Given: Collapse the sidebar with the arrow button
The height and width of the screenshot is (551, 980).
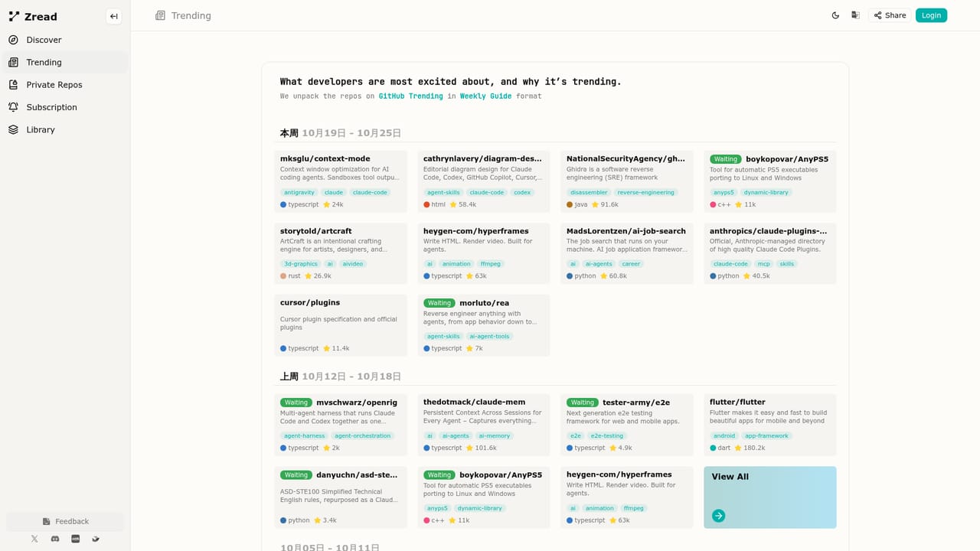Looking at the screenshot, I should pos(113,16).
